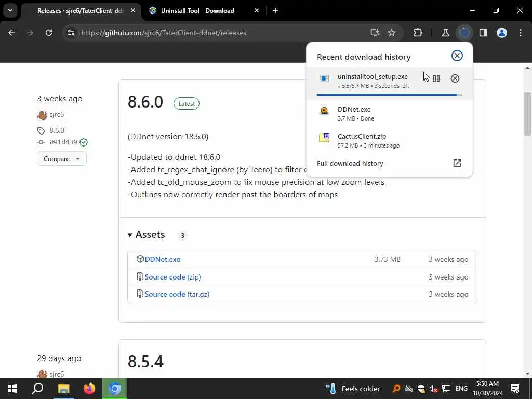532x399 pixels.
Task: Switch to Uninstall Tool - Download tab
Action: pos(197,11)
